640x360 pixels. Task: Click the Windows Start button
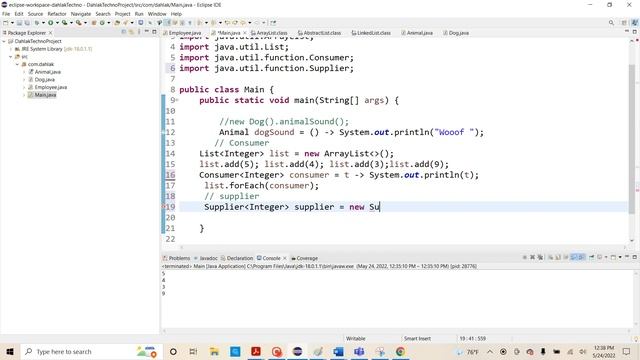pos(10,351)
